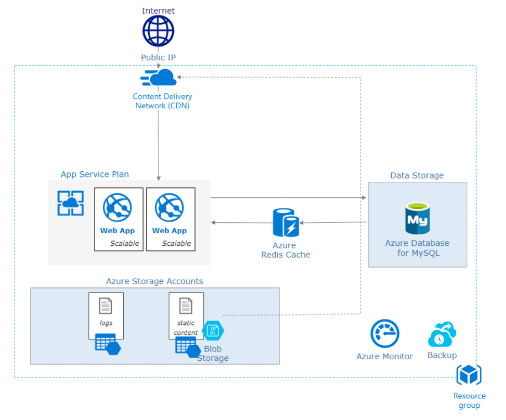This screenshot has width=506, height=420.
Task: Click the table storage icon under static content
Action: pos(188,347)
